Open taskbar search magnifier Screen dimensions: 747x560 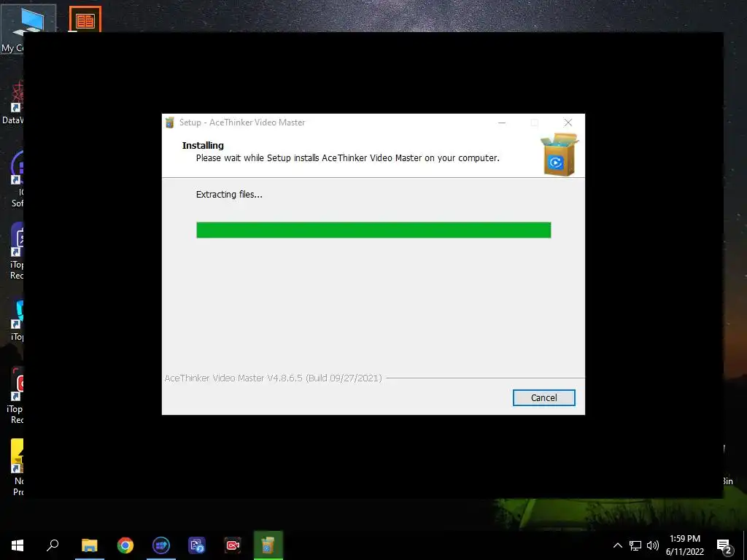click(x=53, y=545)
